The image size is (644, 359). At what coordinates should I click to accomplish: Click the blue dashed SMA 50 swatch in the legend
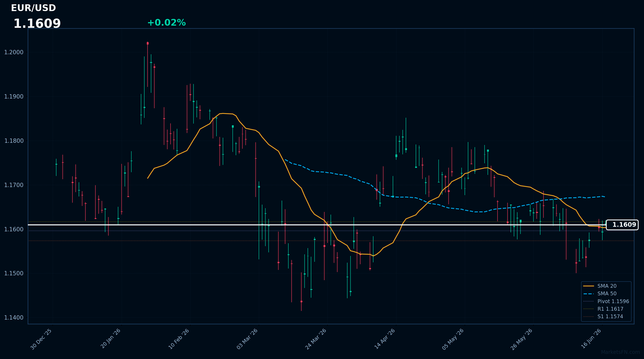[x=589, y=294]
